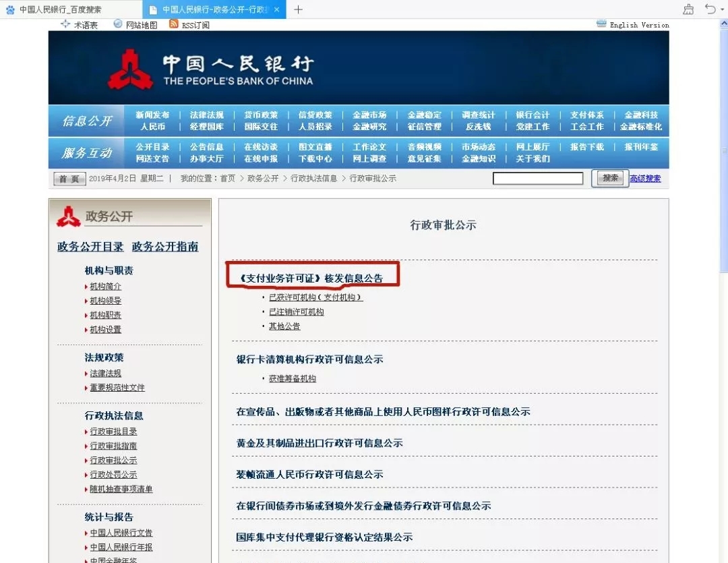Viewport: 728px width, 563px height.
Task: Open 金融科技 menu item
Action: coord(641,115)
